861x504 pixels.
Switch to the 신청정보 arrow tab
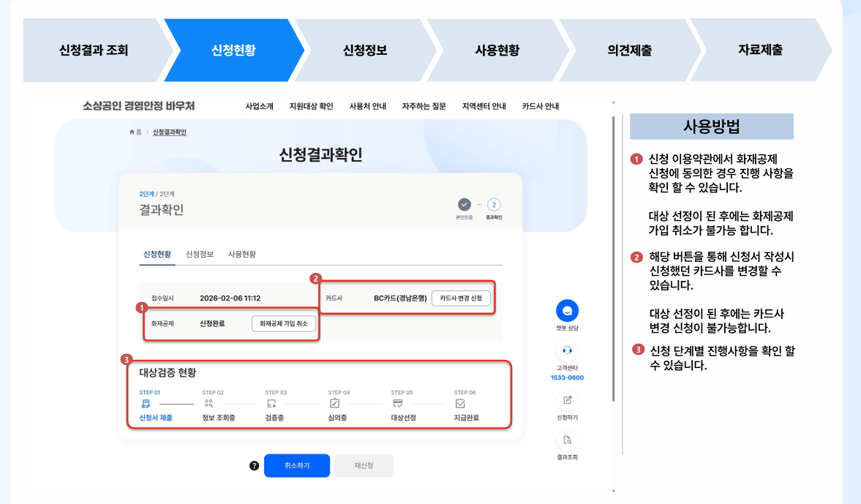click(x=365, y=50)
